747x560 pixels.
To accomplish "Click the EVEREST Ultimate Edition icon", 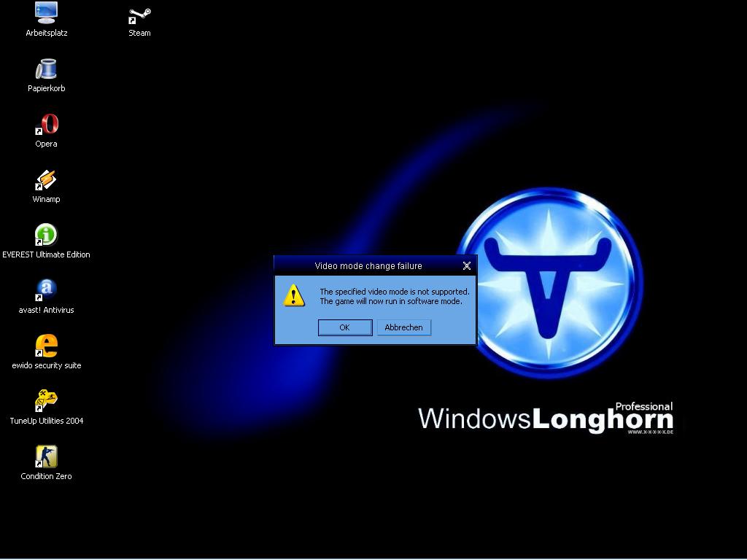I will pos(46,236).
